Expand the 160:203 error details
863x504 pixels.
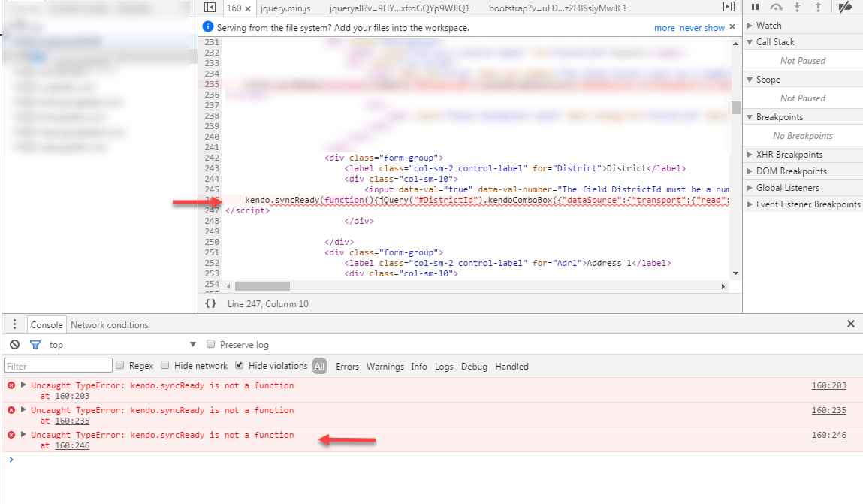pos(23,385)
